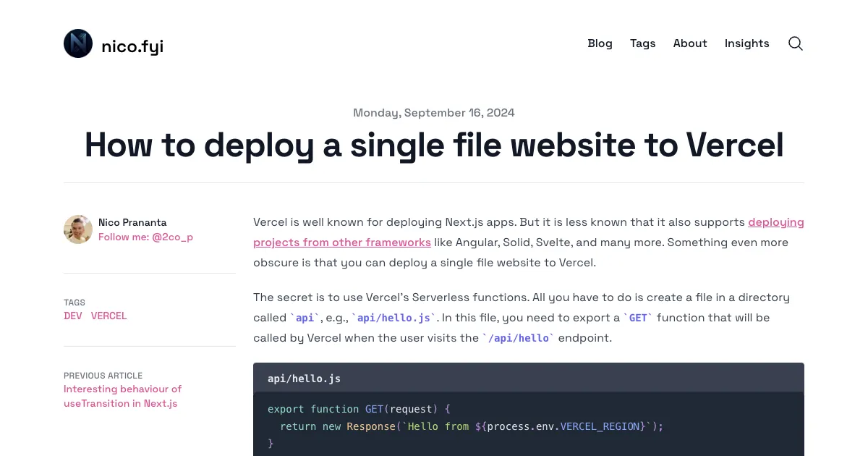Viewport: 868px width, 456px height.
Task: Go to the nico.fyi site title
Action: pos(132,46)
